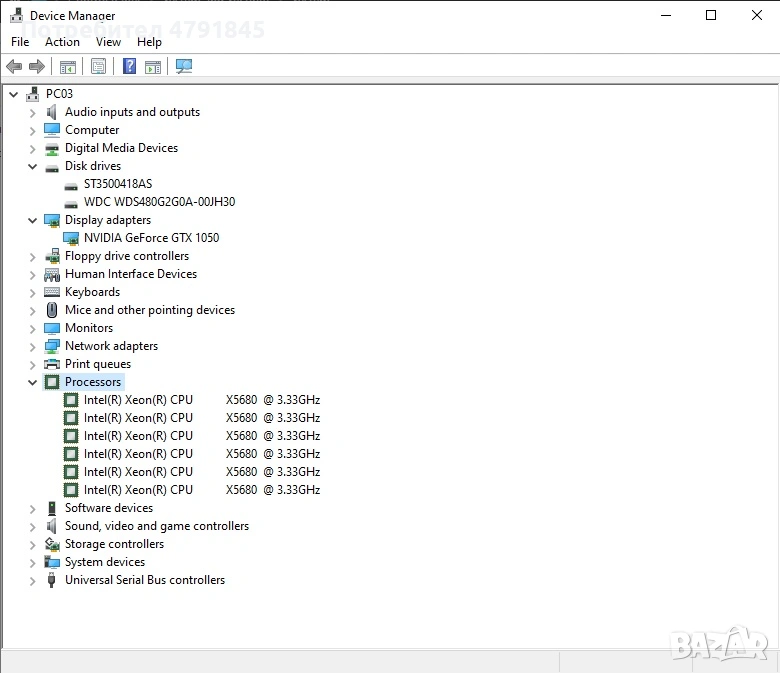Screen dimensions: 780x673
Task: Collapse the Processors category
Action: 33,382
